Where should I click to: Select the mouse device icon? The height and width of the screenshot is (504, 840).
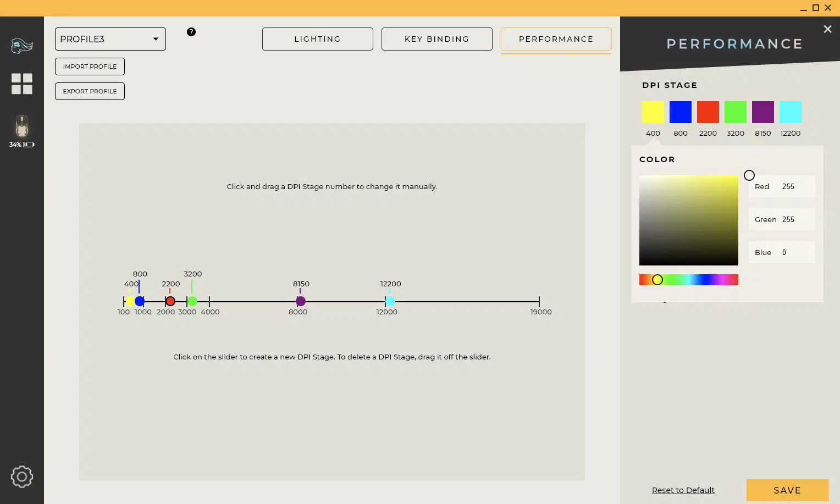coord(22,126)
